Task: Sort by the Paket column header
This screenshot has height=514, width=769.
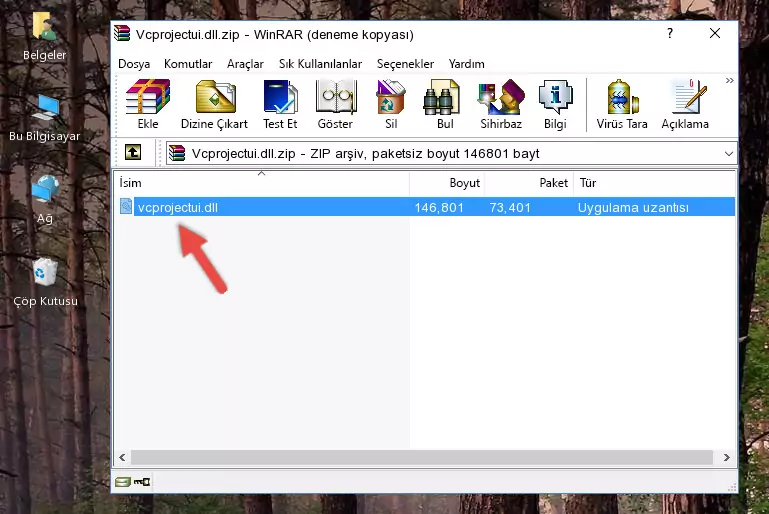Action: (529, 183)
